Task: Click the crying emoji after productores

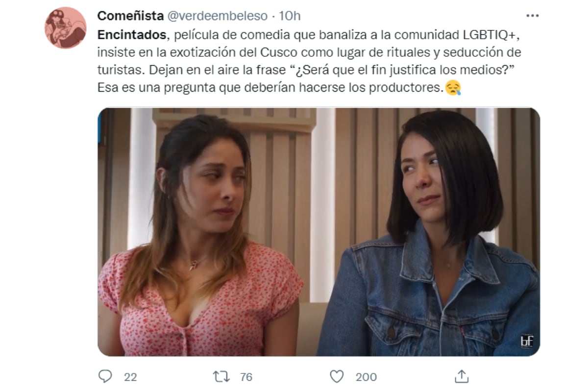Action: [453, 88]
